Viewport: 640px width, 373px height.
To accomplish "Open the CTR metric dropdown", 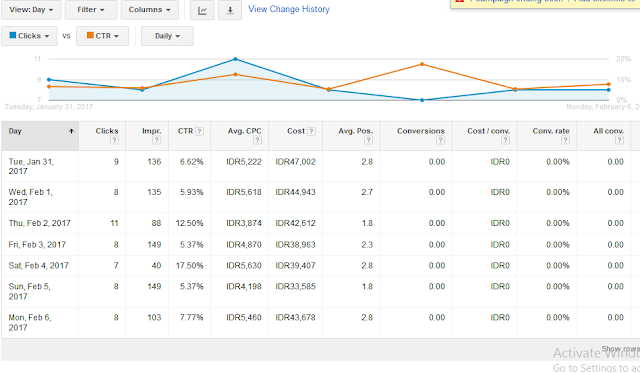I will [x=102, y=36].
